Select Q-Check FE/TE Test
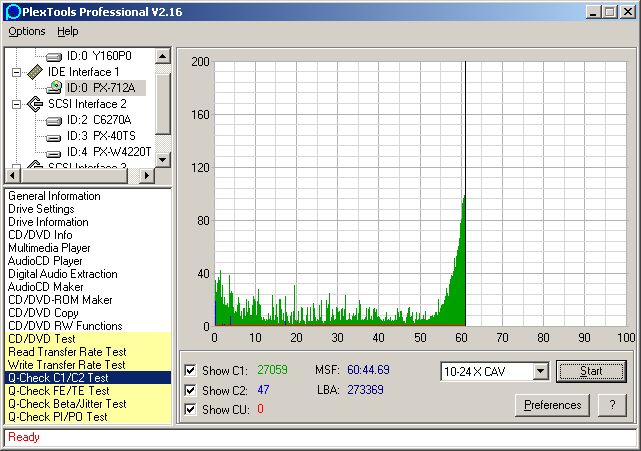Image resolution: width=641 pixels, height=451 pixels. tap(88, 391)
